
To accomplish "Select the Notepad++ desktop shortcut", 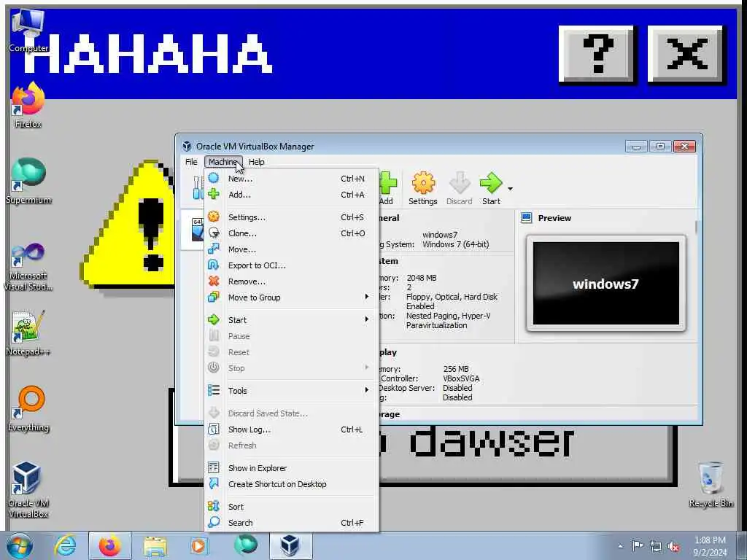I will [28, 332].
